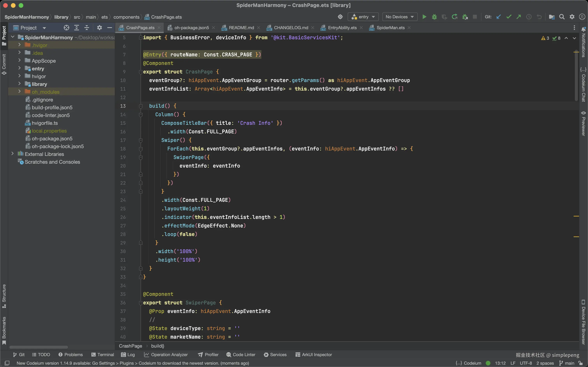Click Collapse All icon in Project panel
Screen dimensions: 588x367
point(87,28)
